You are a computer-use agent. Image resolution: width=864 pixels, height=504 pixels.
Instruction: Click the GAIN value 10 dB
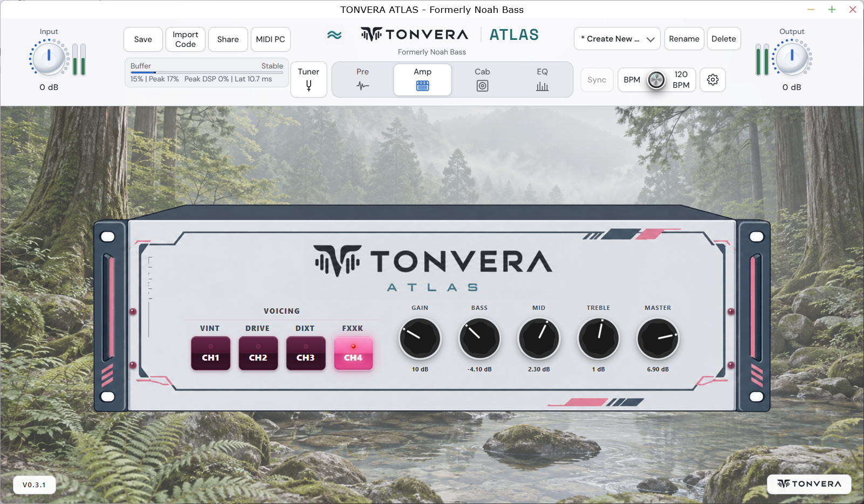tap(420, 369)
